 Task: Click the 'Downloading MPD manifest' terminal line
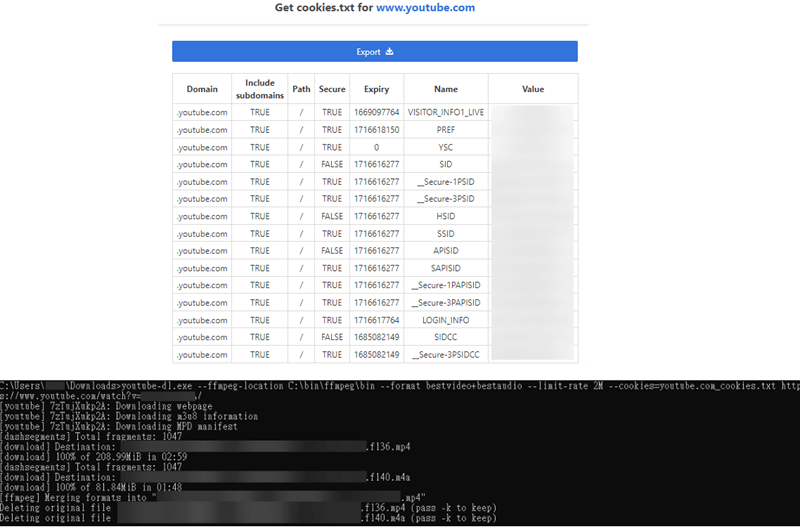[119, 426]
